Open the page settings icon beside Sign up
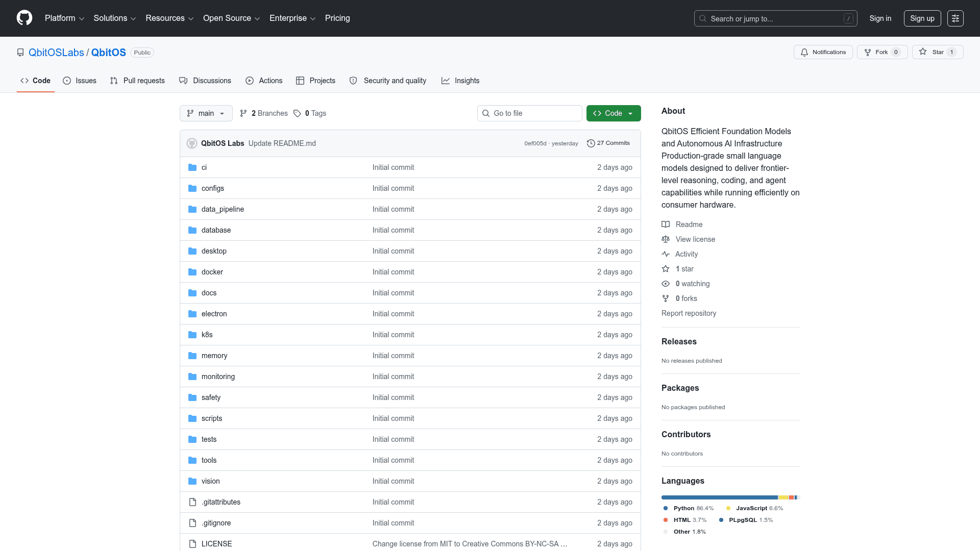980x551 pixels. 955,18
